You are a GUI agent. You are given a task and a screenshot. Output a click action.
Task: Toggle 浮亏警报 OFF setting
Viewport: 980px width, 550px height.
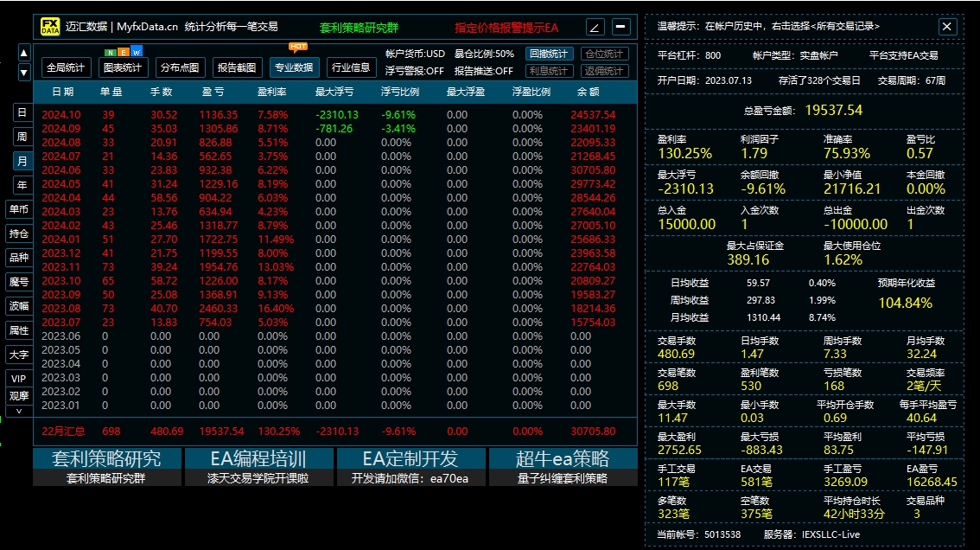[414, 71]
